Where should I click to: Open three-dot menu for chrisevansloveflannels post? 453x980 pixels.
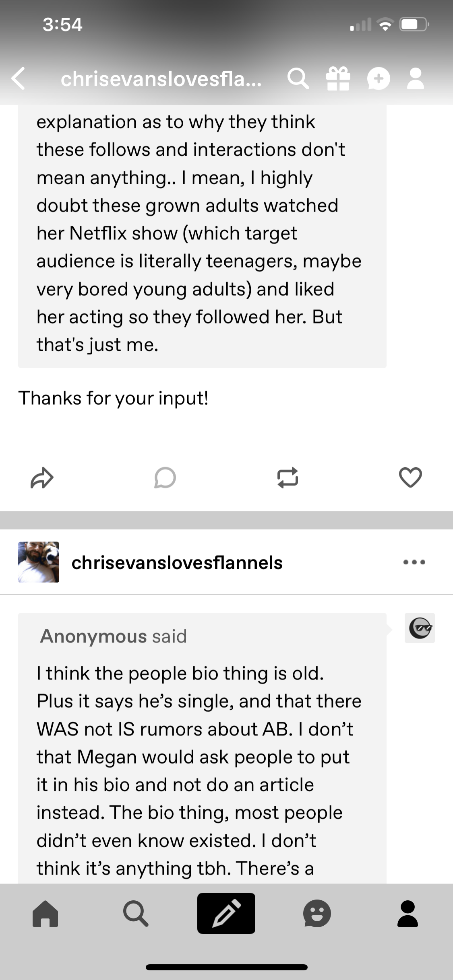pos(414,562)
